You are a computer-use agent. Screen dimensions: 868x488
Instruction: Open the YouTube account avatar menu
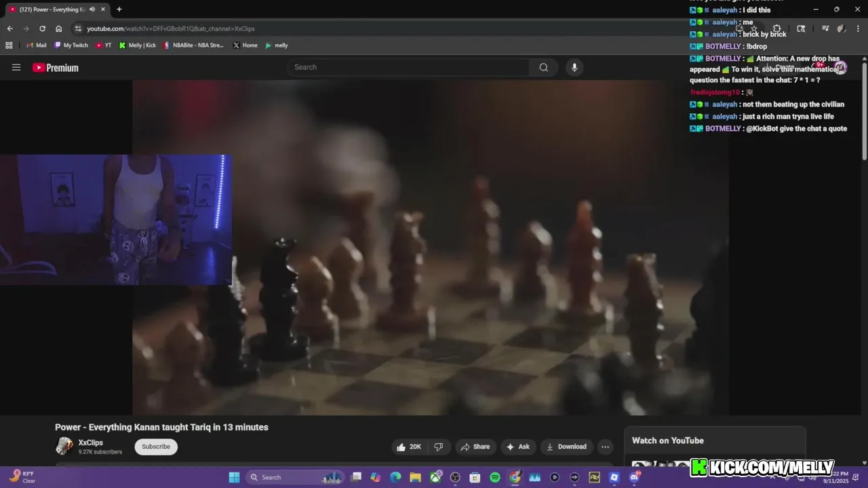[841, 67]
